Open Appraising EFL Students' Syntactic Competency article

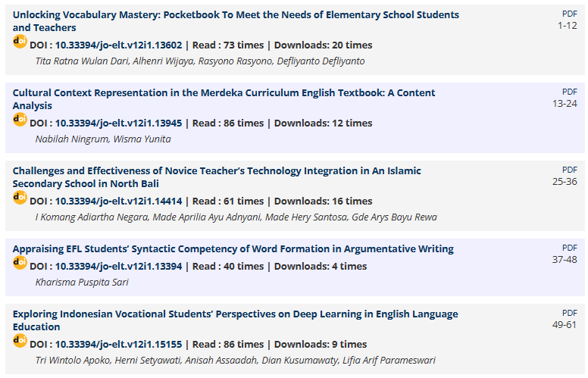233,249
